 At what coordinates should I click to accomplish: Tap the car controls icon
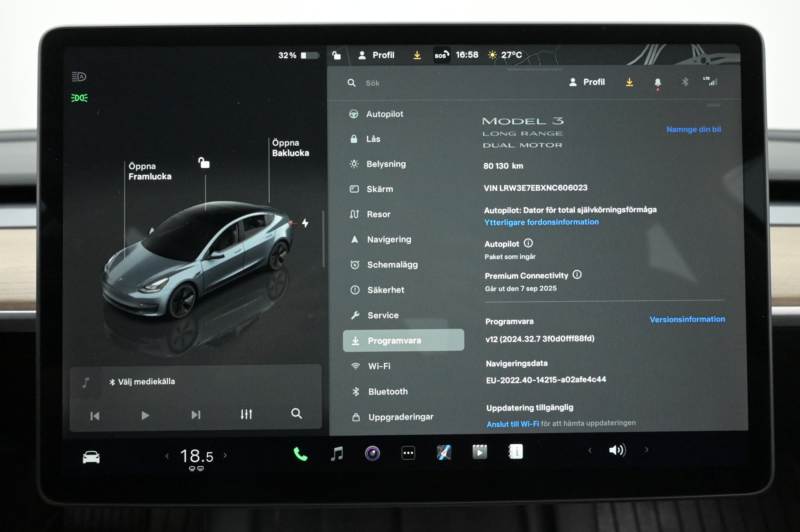tap(91, 457)
